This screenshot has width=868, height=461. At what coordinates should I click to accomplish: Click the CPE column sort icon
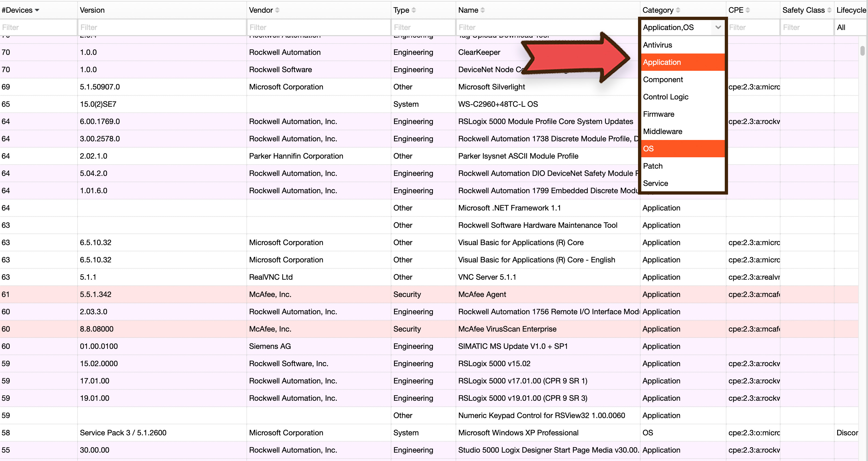pyautogui.click(x=747, y=10)
